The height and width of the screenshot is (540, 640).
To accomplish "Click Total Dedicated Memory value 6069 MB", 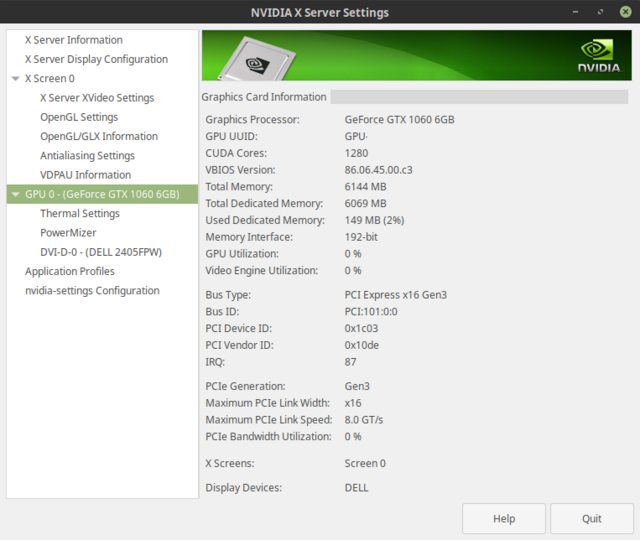I will pyautogui.click(x=365, y=203).
